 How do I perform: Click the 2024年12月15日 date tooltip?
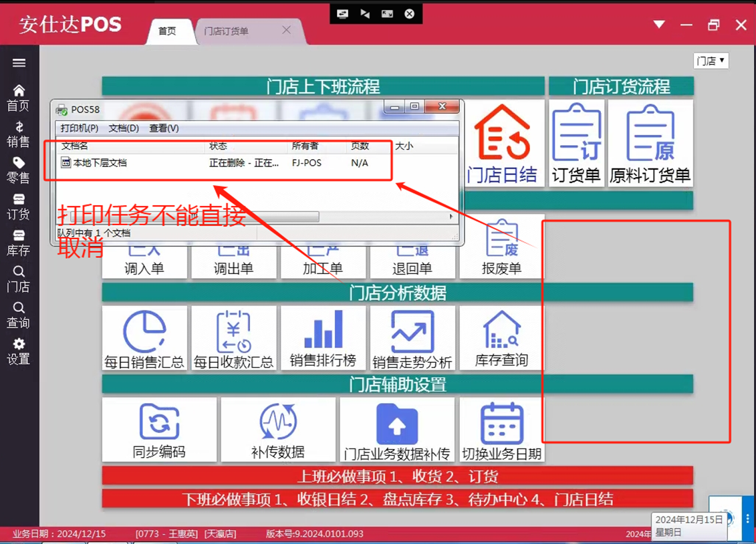point(688,526)
